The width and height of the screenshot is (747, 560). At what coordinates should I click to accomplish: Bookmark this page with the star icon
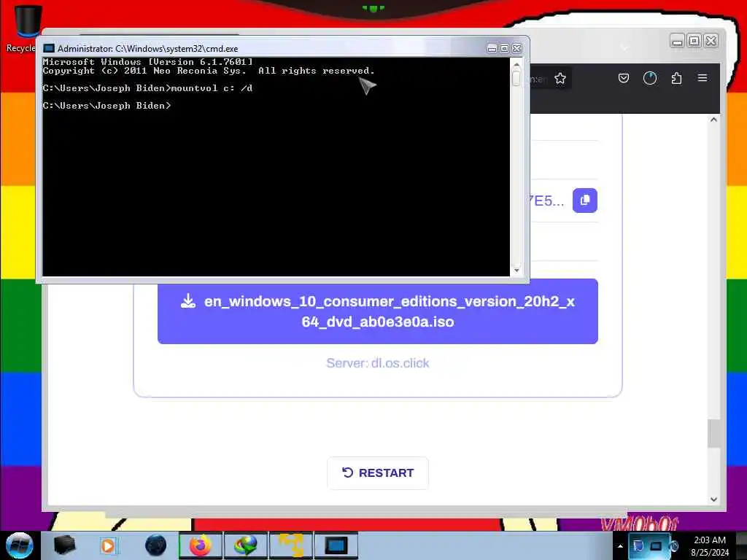point(560,79)
